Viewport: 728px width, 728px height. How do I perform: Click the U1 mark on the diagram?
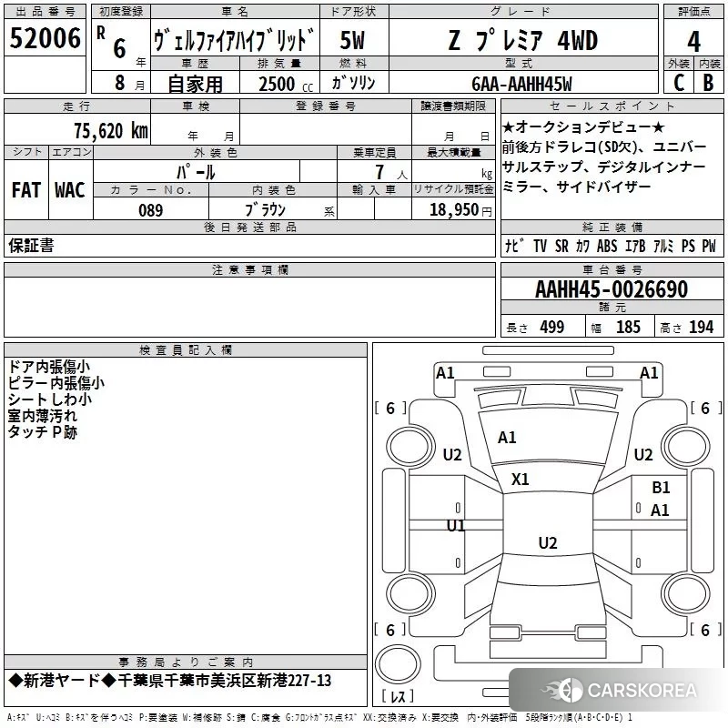click(x=456, y=526)
